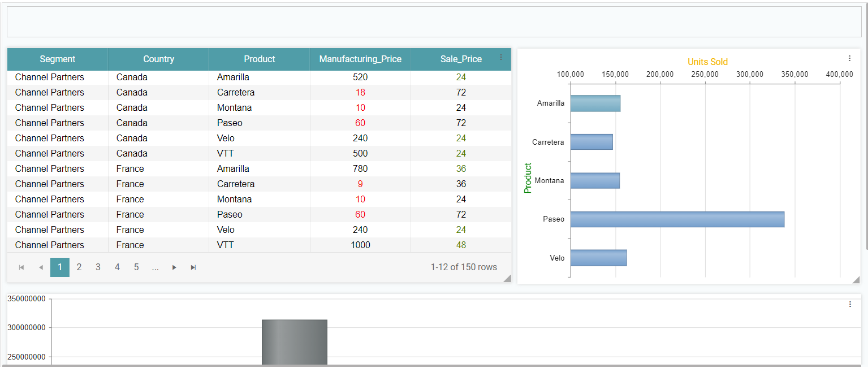Expand more pages with the ellipsis
This screenshot has width=868, height=368.
coord(155,267)
